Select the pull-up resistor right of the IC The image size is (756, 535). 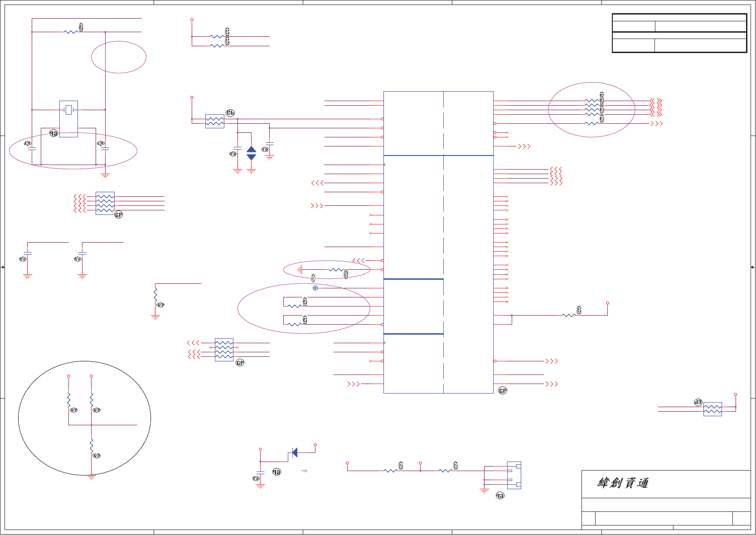(x=569, y=315)
